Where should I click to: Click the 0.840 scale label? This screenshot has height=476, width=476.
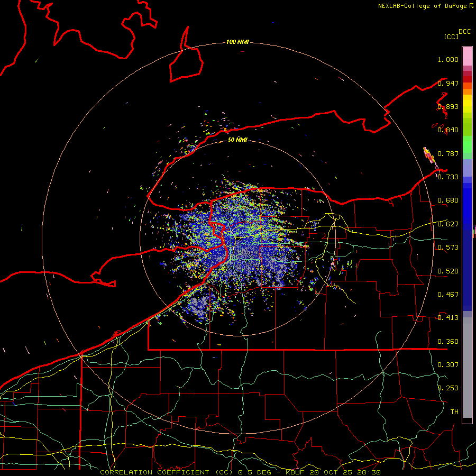coord(448,130)
